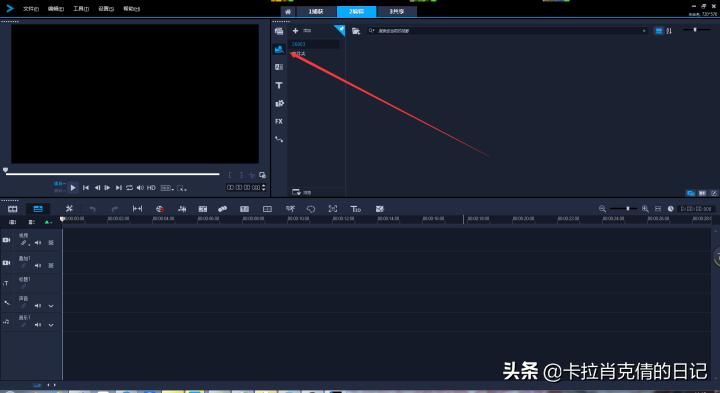720x393 pixels.
Task: Select the Path library icon in sidebar
Action: (279, 139)
